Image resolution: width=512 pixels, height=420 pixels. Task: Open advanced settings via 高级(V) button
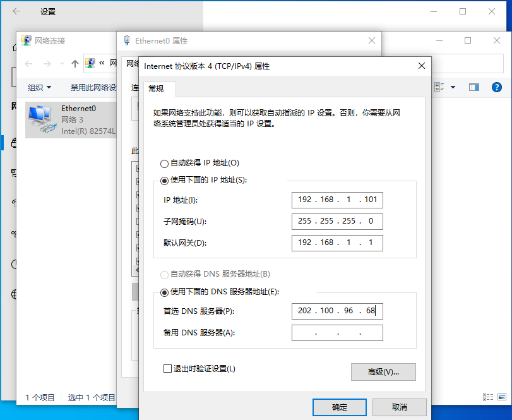click(x=383, y=372)
